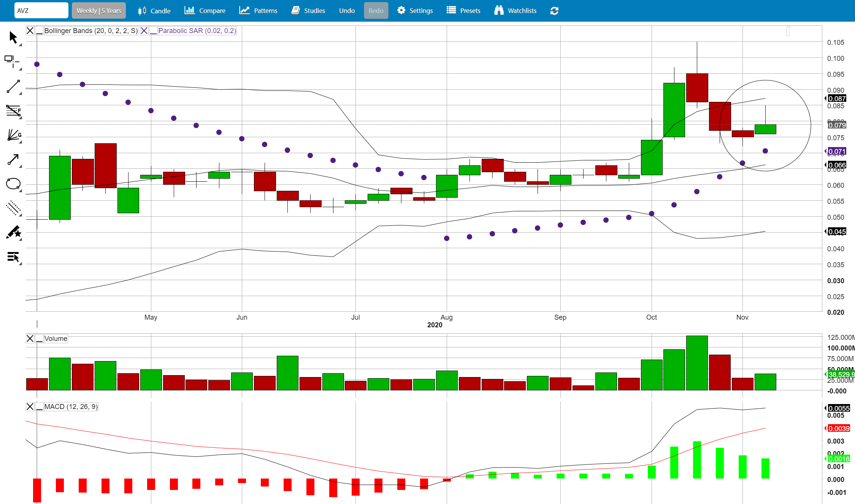This screenshot has width=855, height=504.
Task: Open Settings from the top toolbar
Action: (x=415, y=11)
